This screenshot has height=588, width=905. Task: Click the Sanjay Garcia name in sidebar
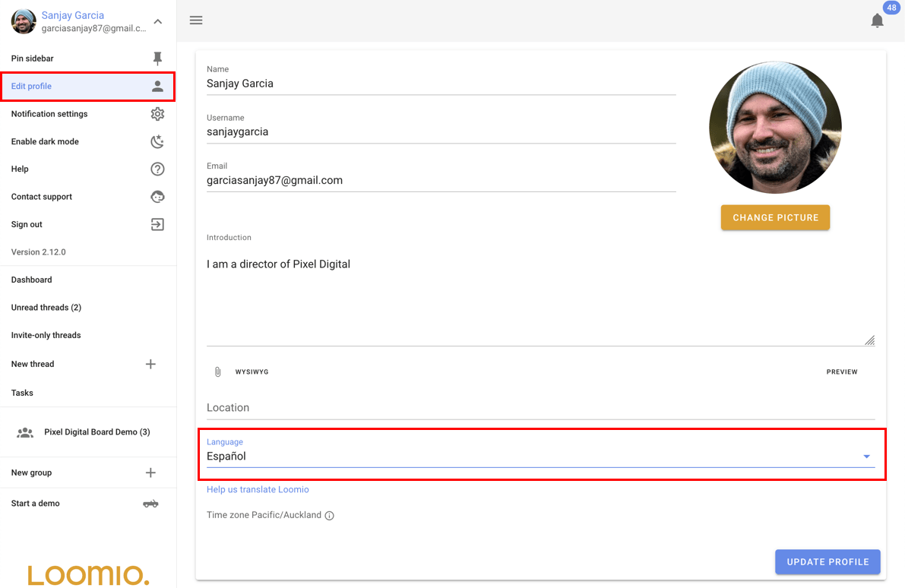pos(73,16)
